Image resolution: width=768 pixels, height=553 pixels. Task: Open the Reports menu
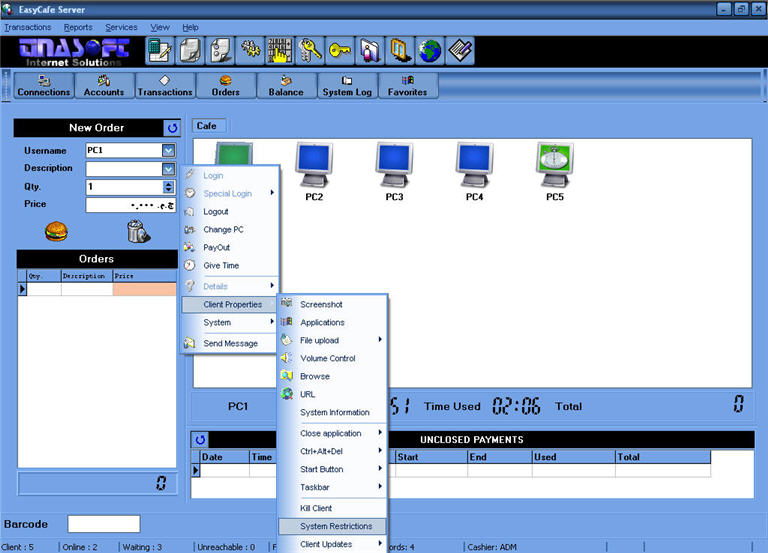pyautogui.click(x=78, y=27)
